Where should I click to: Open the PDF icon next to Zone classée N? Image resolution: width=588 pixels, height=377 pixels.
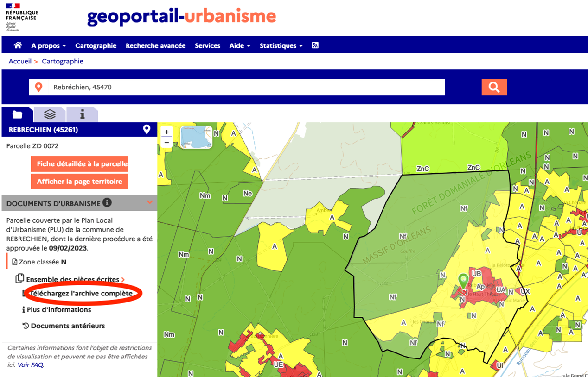tap(14, 262)
